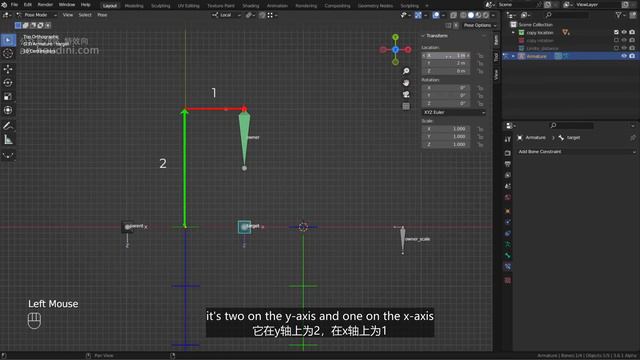Collapse copy location collection in outliner
This screenshot has height=360, width=640.
pyautogui.click(x=513, y=32)
